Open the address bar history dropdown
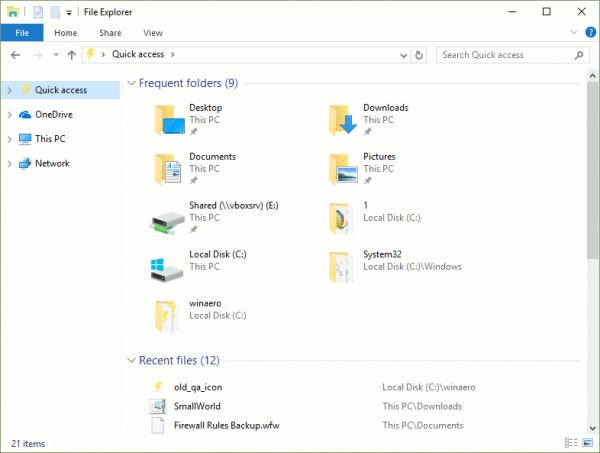Viewport: 600px width, 453px height. (403, 55)
